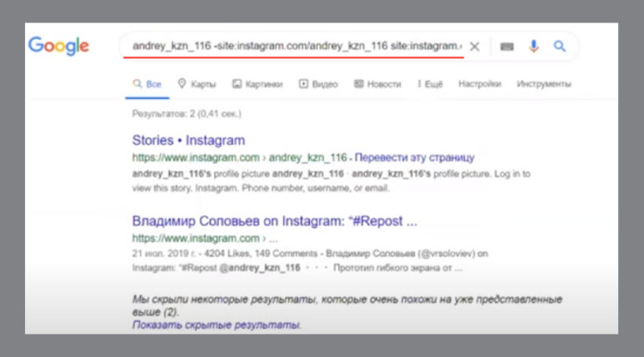Open the Настройки menu
Screen dimensions: 644x357
point(479,84)
